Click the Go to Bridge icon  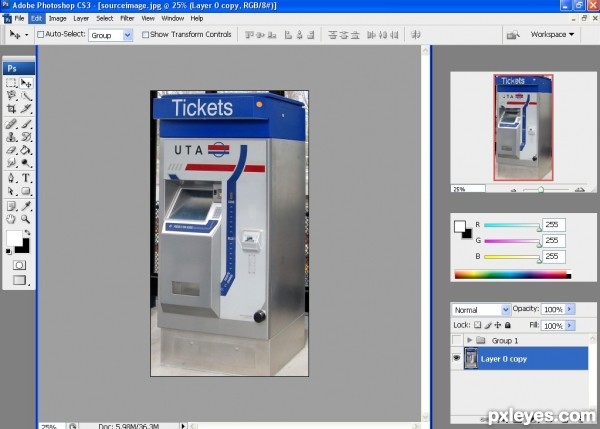tap(513, 35)
